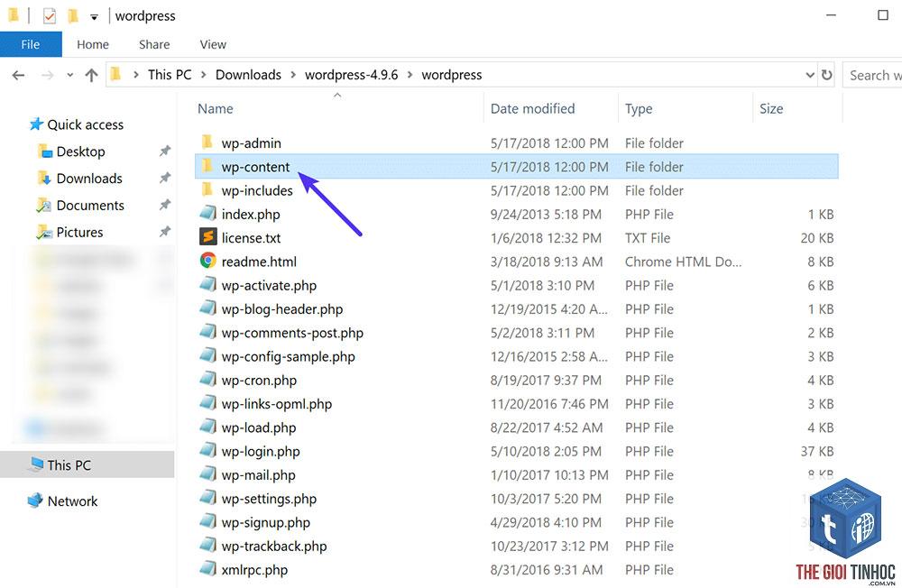Click the 37 KB size value
Screen dimensions: 902x588
[817, 452]
